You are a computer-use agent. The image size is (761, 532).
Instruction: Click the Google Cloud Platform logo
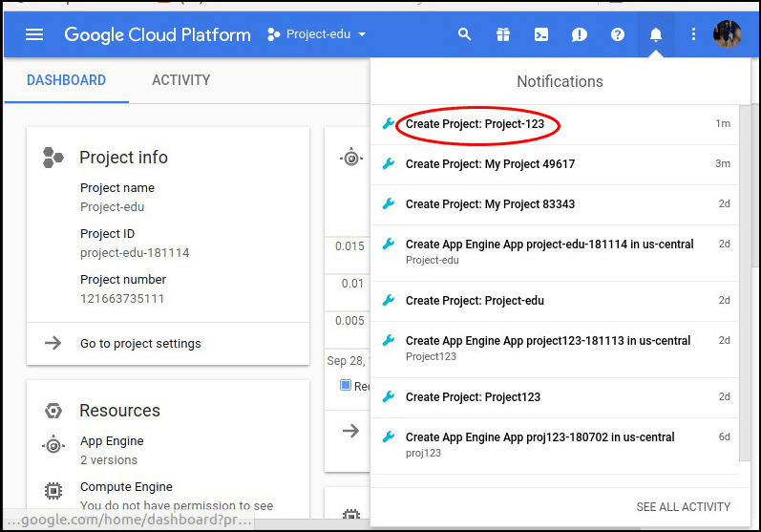click(158, 35)
